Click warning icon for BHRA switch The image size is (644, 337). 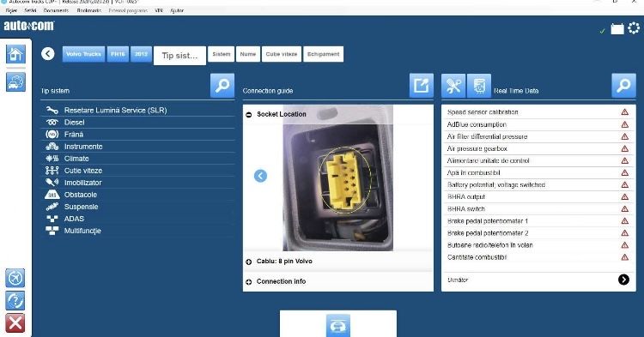pos(625,208)
